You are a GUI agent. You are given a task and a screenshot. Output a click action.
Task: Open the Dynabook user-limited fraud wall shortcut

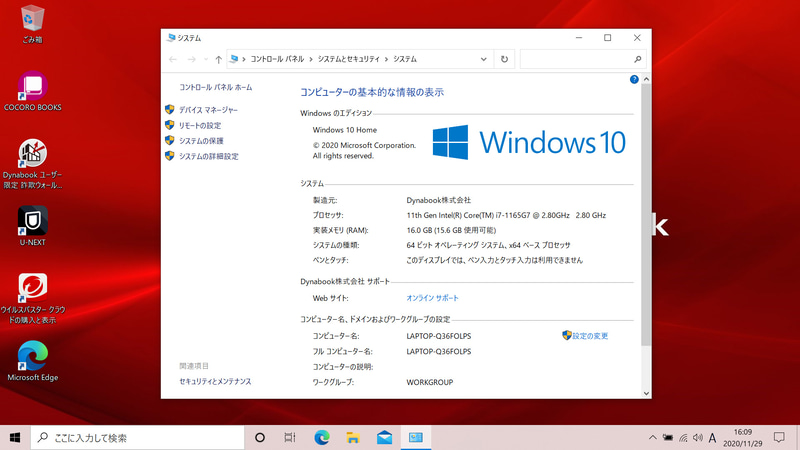(33, 164)
